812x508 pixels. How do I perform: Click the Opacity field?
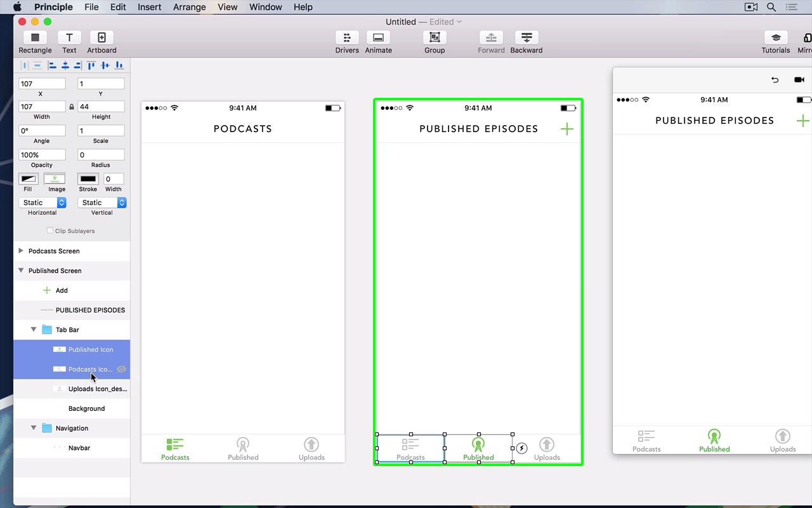click(x=43, y=155)
